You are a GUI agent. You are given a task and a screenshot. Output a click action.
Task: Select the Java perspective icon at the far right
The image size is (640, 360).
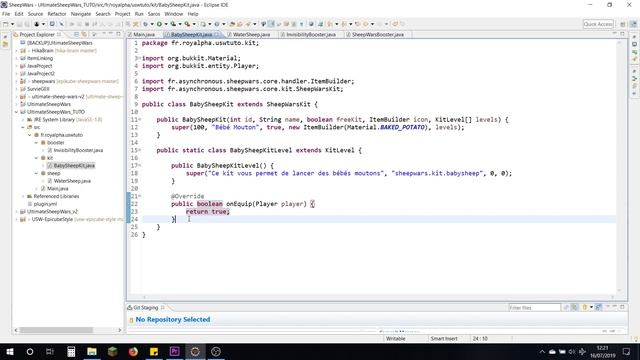[x=633, y=24]
